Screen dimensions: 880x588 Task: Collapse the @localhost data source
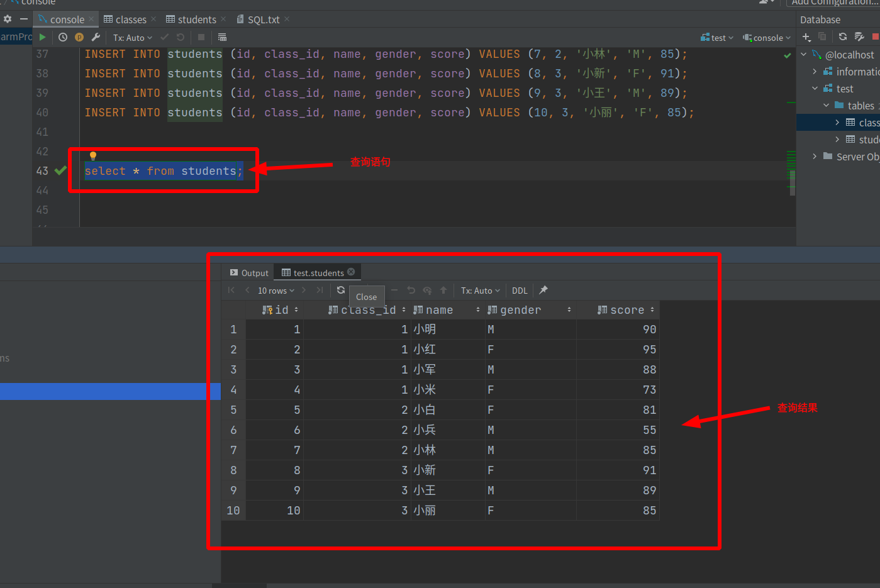click(x=804, y=55)
